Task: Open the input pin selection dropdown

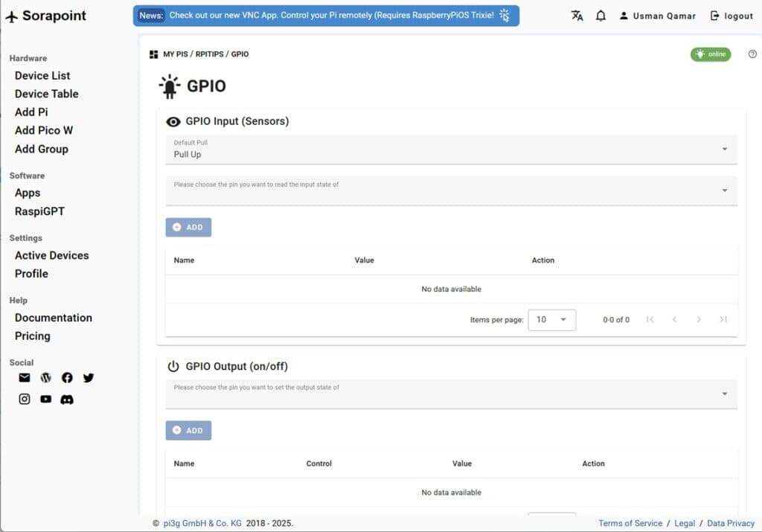Action: [x=451, y=190]
